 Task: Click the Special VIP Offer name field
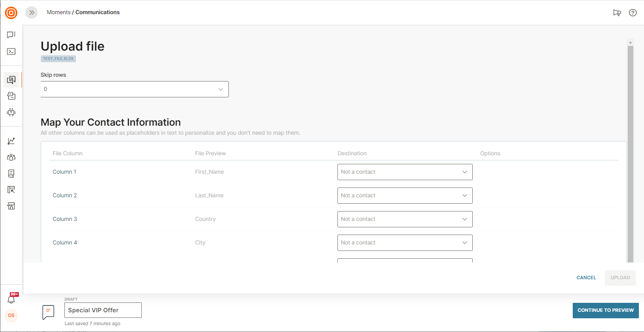click(103, 310)
